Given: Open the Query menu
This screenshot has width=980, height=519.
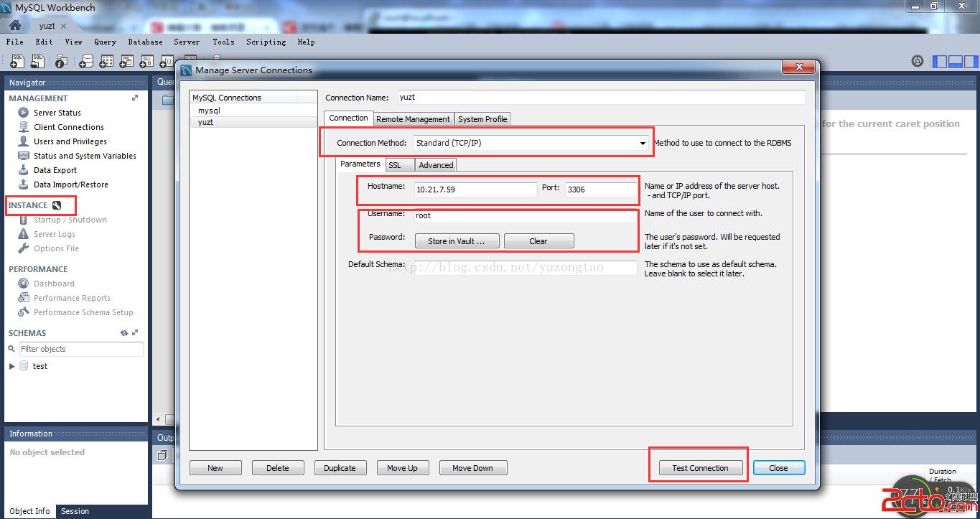Looking at the screenshot, I should (x=105, y=42).
